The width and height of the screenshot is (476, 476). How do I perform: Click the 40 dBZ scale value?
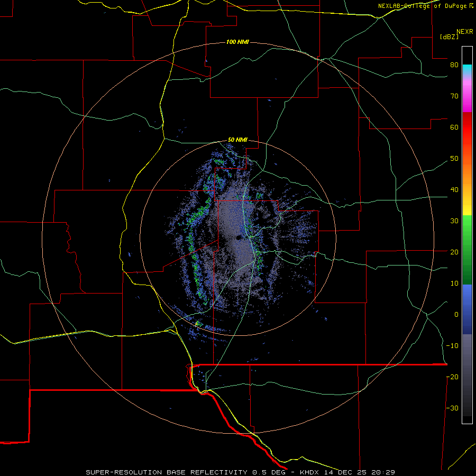coord(454,190)
